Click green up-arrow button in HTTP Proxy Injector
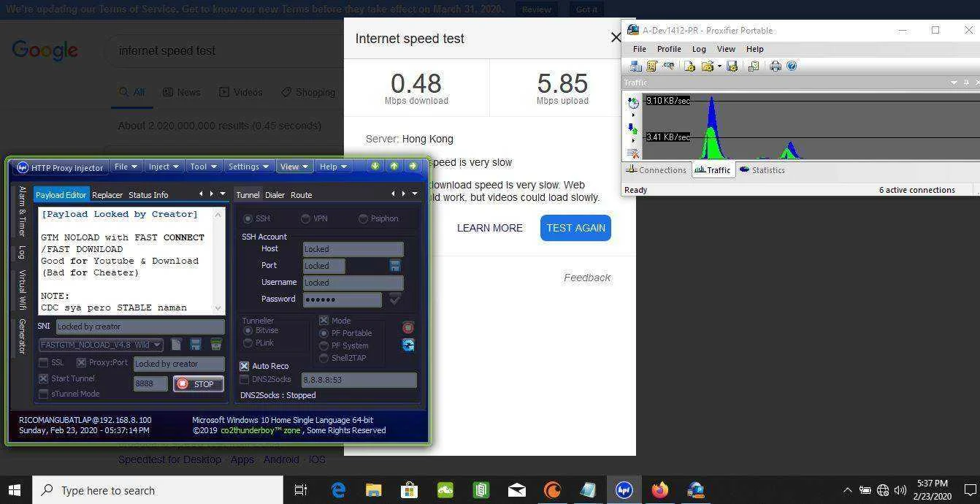 (x=394, y=166)
